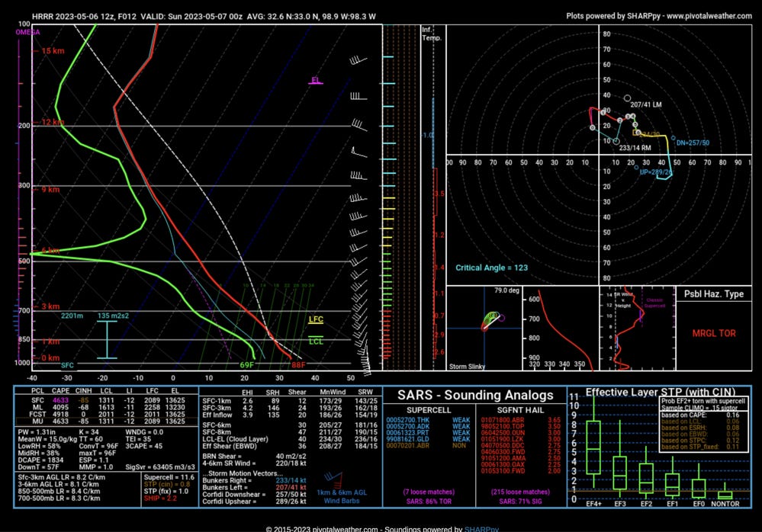Viewport: 762px width, 532px height.
Task: Click '(215 loose matches)' under hail
Action: [520, 492]
